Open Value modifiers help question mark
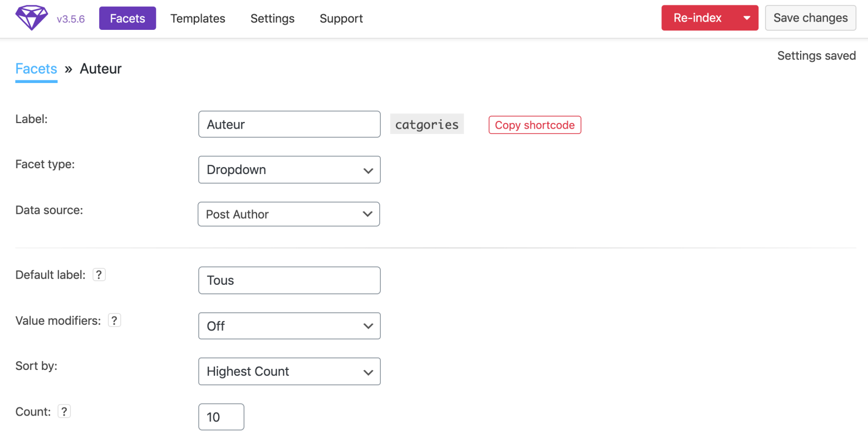868x442 pixels. coord(114,321)
